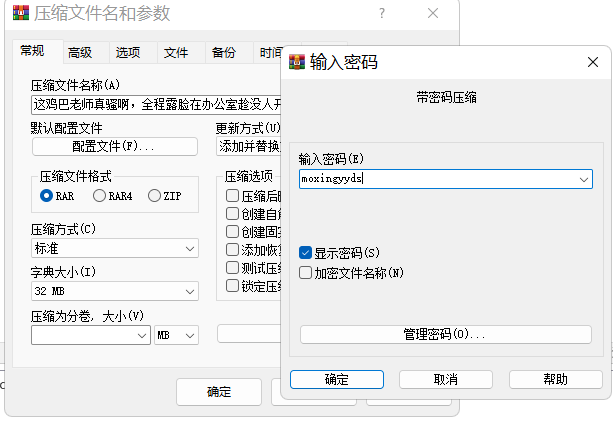The width and height of the screenshot is (613, 432).
Task: Select the RAR4 archive format
Action: pos(99,196)
